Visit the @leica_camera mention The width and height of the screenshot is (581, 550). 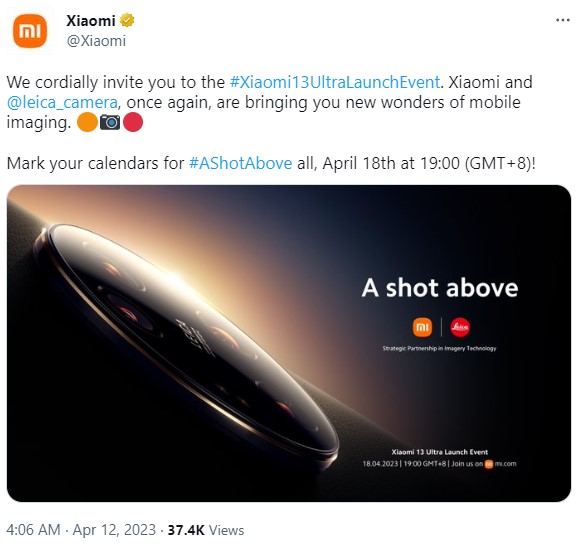pyautogui.click(x=62, y=103)
